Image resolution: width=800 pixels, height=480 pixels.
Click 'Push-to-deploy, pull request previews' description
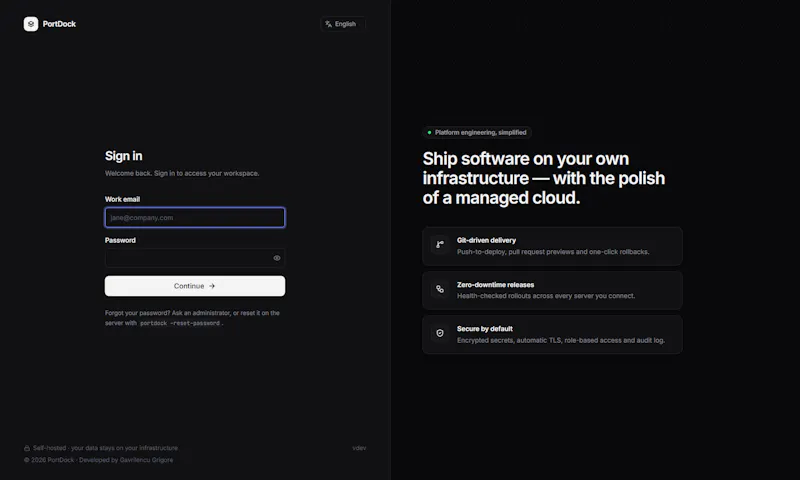click(x=553, y=252)
